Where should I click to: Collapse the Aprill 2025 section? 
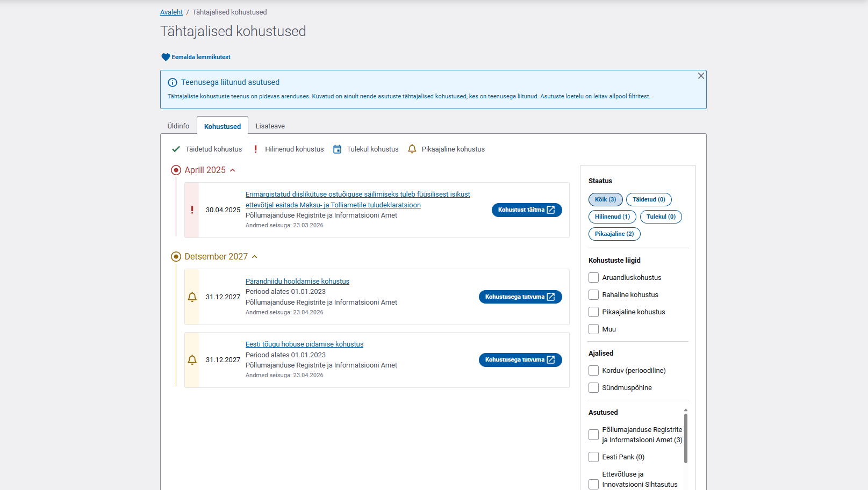(x=232, y=170)
